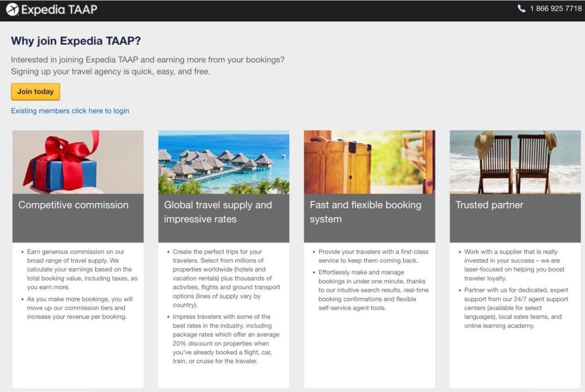This screenshot has width=585, height=392.
Task: Click the 'Work with a supplier' bullet text
Action: point(514,265)
